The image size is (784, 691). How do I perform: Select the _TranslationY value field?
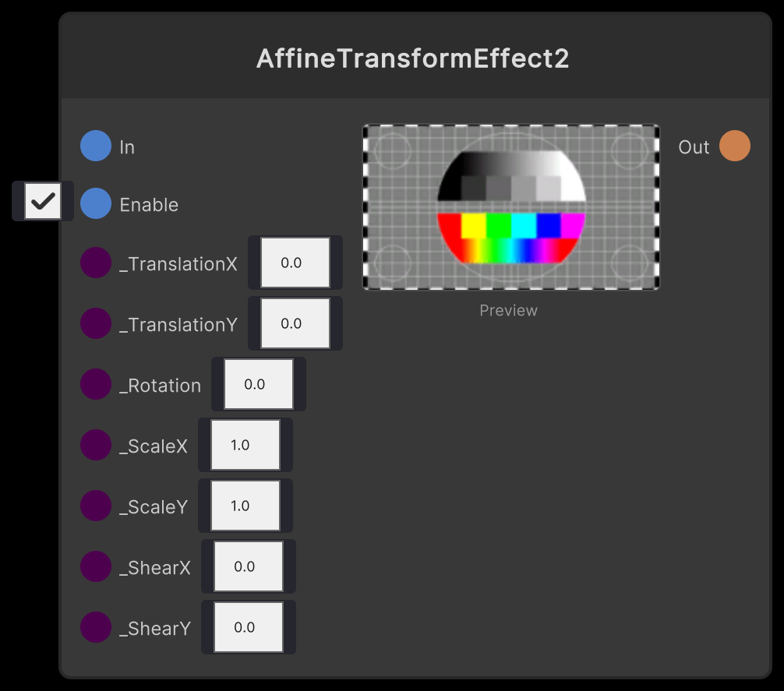(295, 323)
